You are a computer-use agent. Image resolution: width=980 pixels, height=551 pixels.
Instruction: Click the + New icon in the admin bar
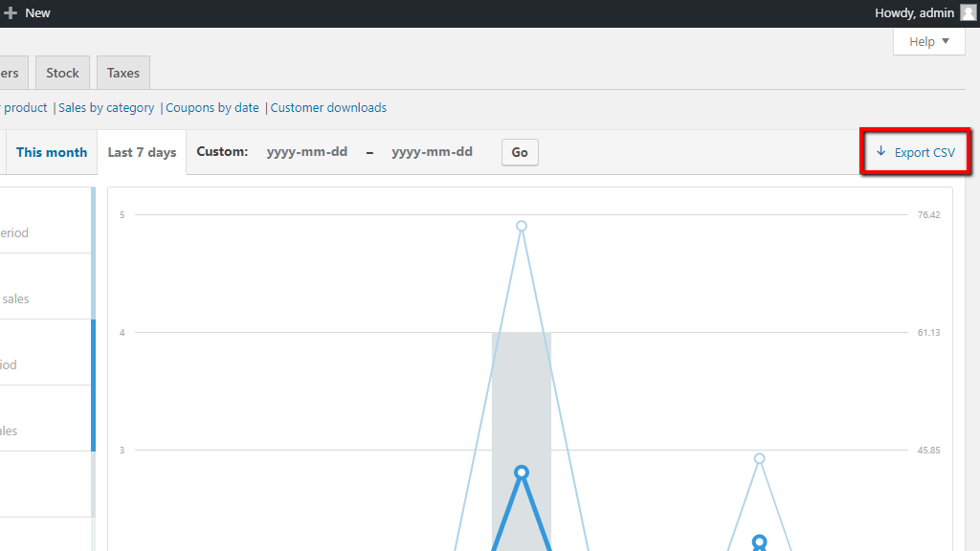(11, 13)
